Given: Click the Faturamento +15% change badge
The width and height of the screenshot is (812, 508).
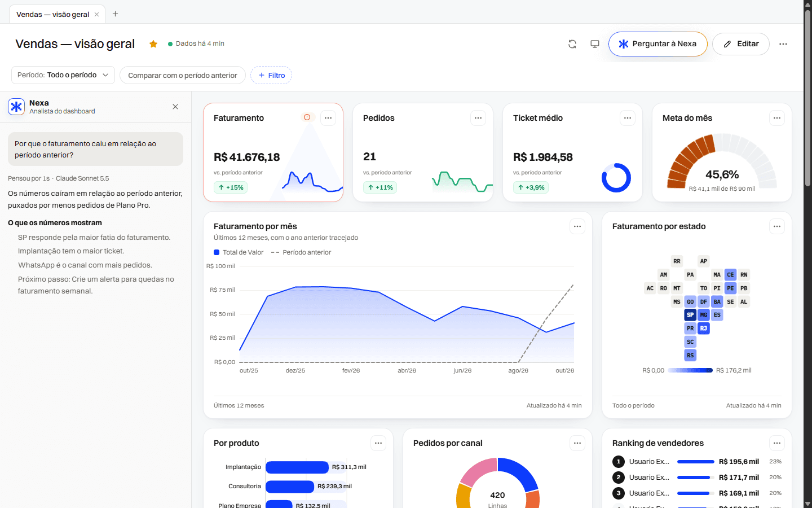Looking at the screenshot, I should 231,187.
